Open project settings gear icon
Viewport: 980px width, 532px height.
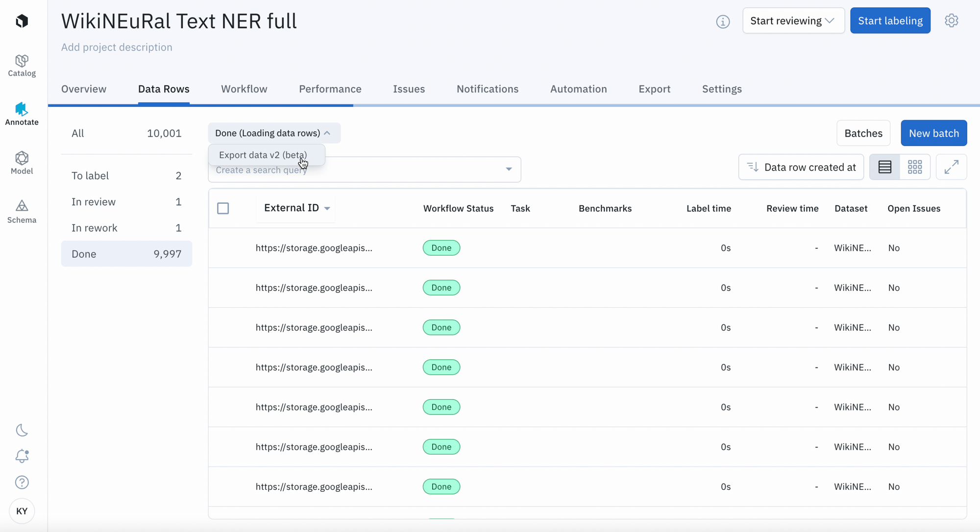[951, 21]
